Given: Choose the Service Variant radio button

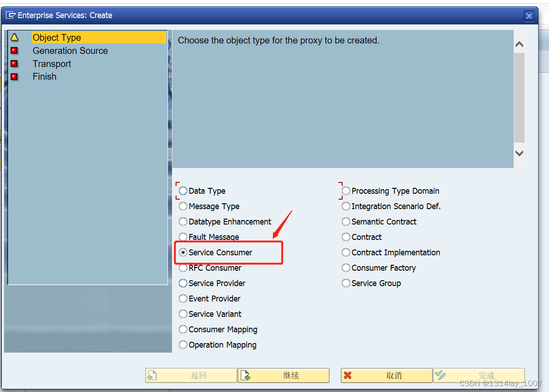Looking at the screenshot, I should click(x=183, y=314).
